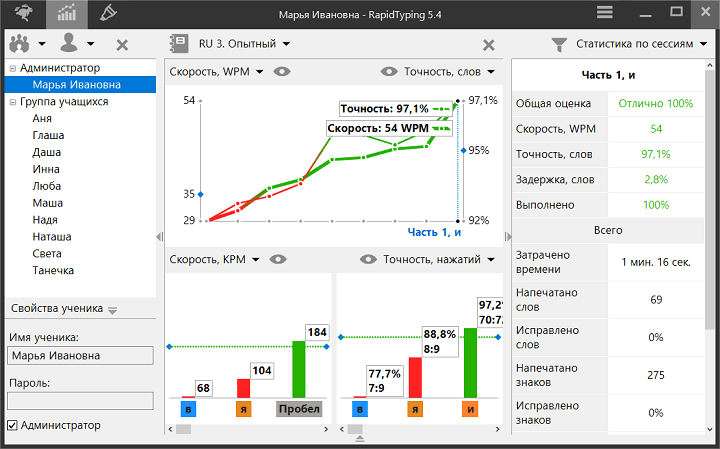Viewport: 720px width, 449px height.
Task: Click bottom splitter up-arrow handle
Action: pos(360,438)
